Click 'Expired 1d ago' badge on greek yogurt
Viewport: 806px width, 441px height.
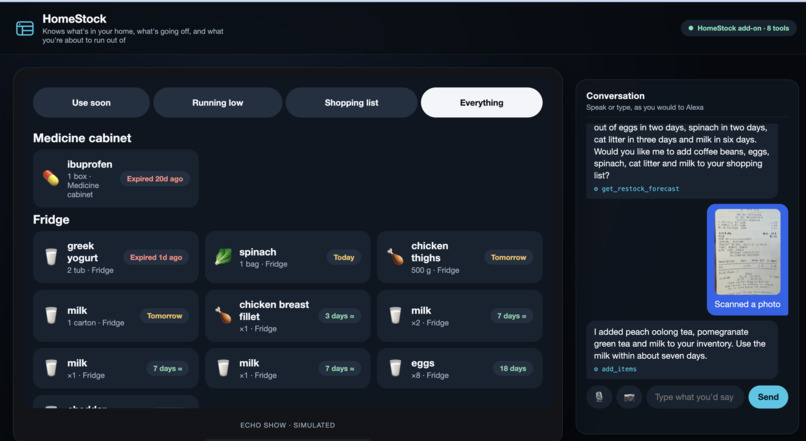tap(156, 257)
